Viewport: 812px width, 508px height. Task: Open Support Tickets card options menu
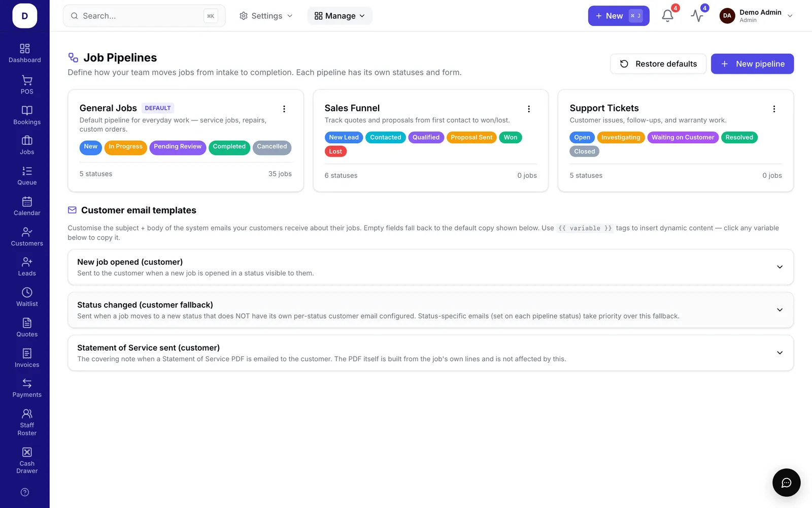(x=774, y=109)
